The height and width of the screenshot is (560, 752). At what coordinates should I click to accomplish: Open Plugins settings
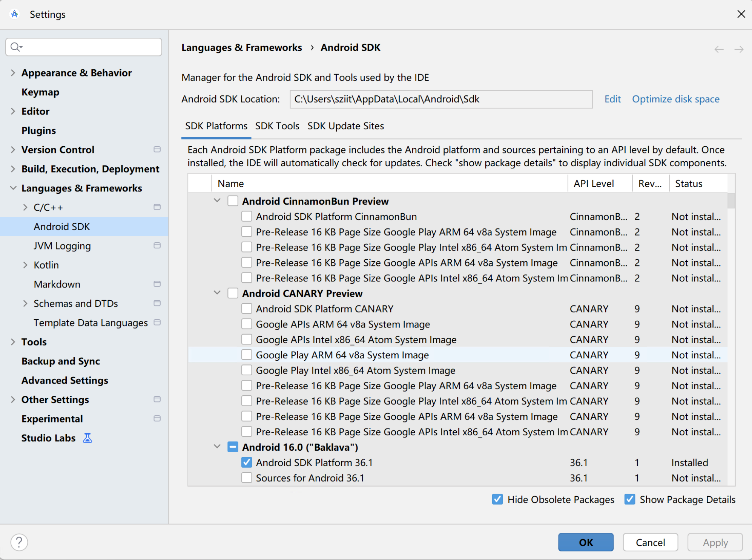coord(38,130)
